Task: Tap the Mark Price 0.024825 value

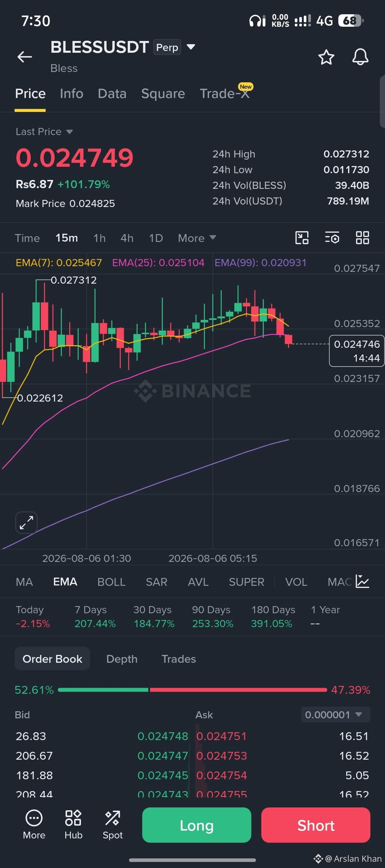Action: pyautogui.click(x=65, y=203)
